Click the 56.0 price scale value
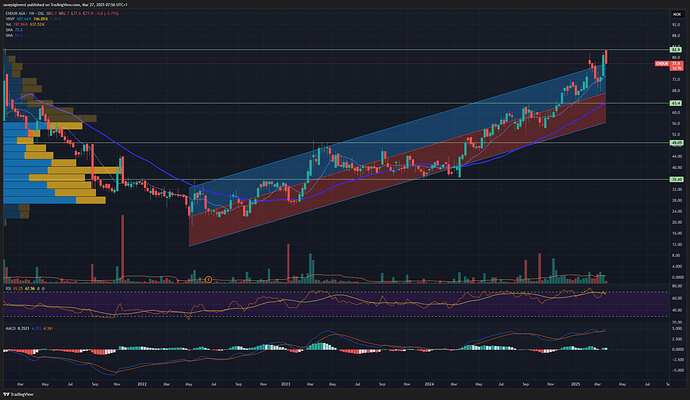 point(676,124)
